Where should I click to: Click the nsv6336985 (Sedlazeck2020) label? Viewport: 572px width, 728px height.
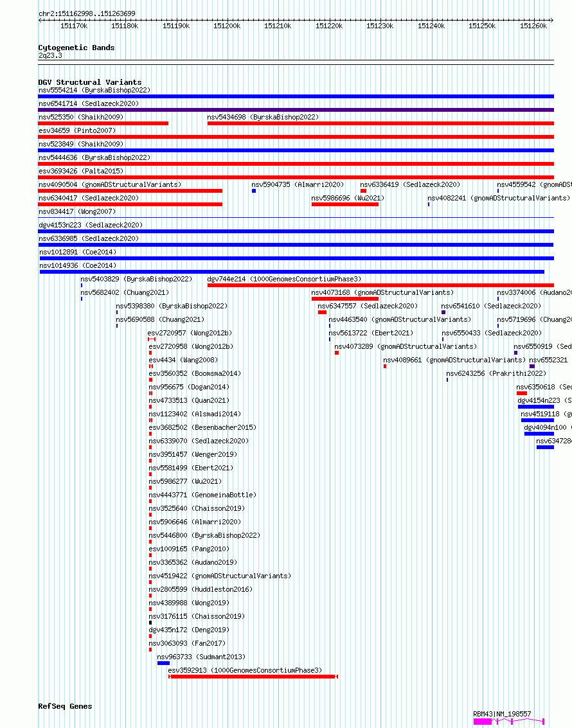(x=89, y=238)
